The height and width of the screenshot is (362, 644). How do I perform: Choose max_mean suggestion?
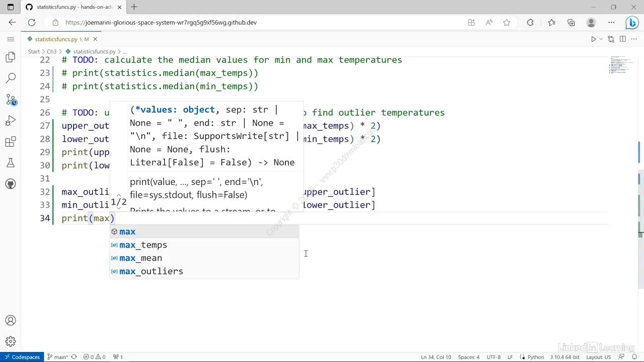(x=204, y=258)
